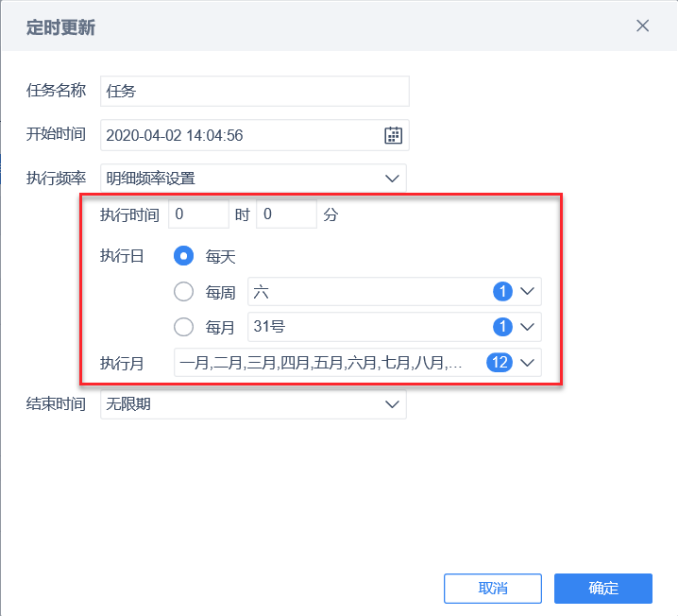The width and height of the screenshot is (678, 616).
Task: Click the blue badge 12 in 执行月
Action: [x=499, y=363]
